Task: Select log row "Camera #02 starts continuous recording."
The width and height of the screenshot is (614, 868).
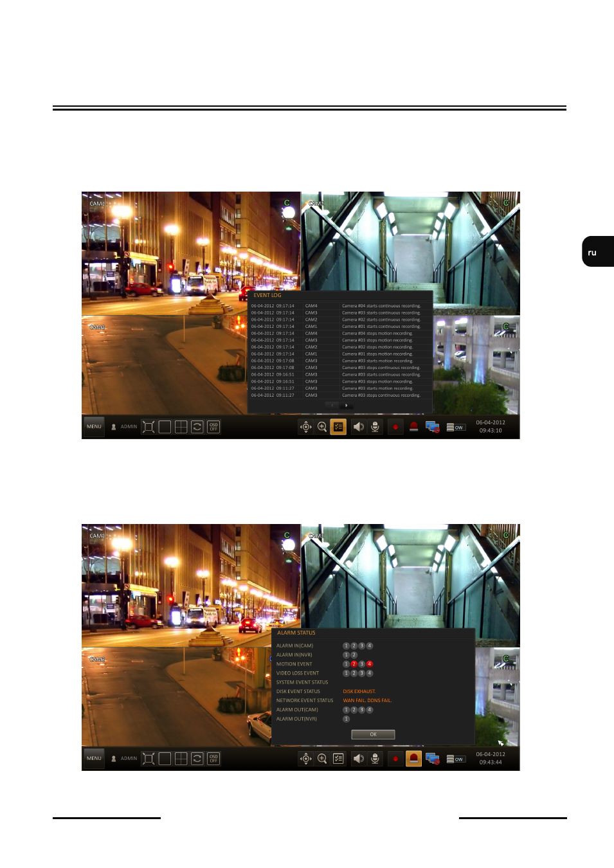Action: point(340,320)
